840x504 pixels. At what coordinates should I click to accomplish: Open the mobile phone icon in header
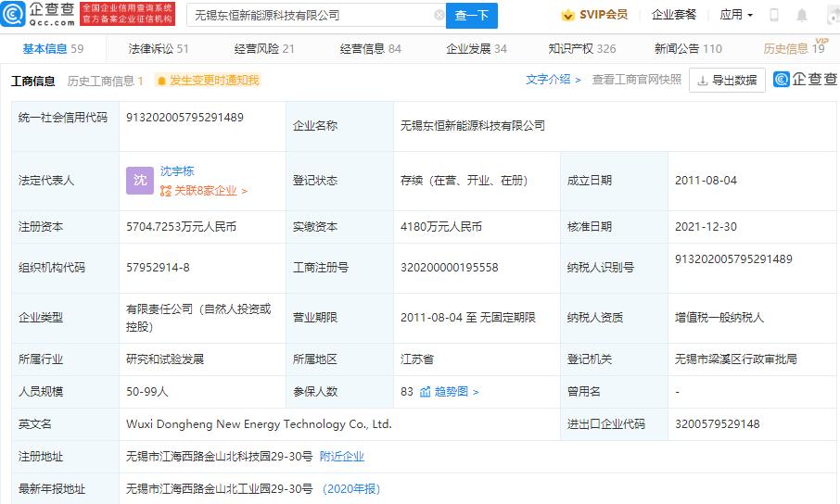(x=773, y=15)
